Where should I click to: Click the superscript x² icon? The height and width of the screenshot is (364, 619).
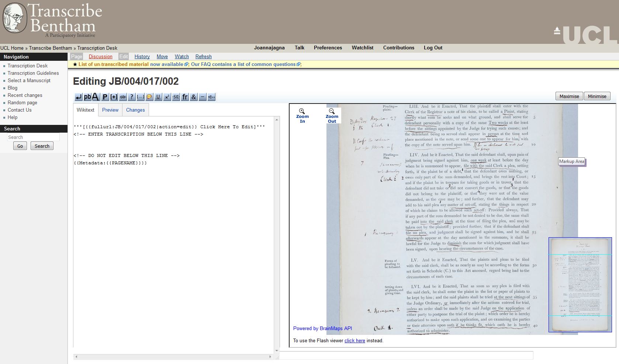pyautogui.click(x=167, y=97)
